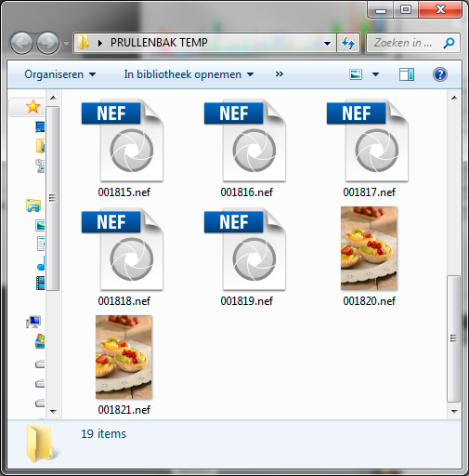Show the hidden toolbar commands chevron
Image resolution: width=469 pixels, height=476 pixels.
pyautogui.click(x=280, y=74)
